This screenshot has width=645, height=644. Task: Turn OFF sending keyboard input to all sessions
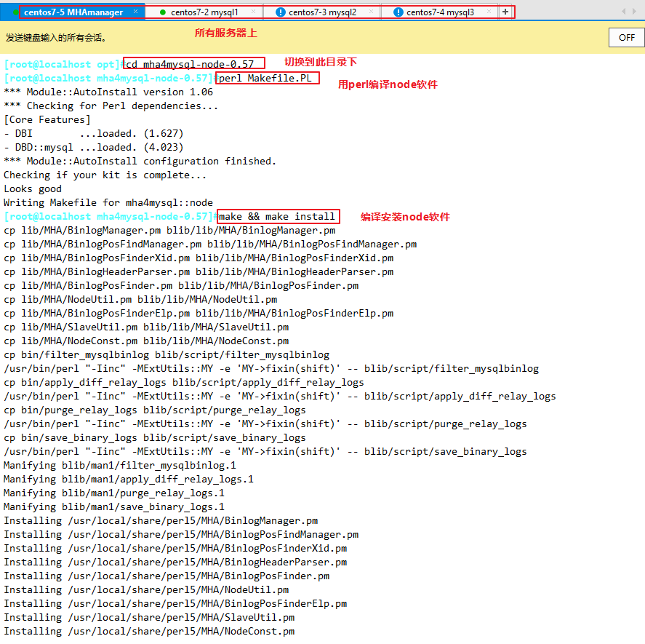click(x=627, y=37)
